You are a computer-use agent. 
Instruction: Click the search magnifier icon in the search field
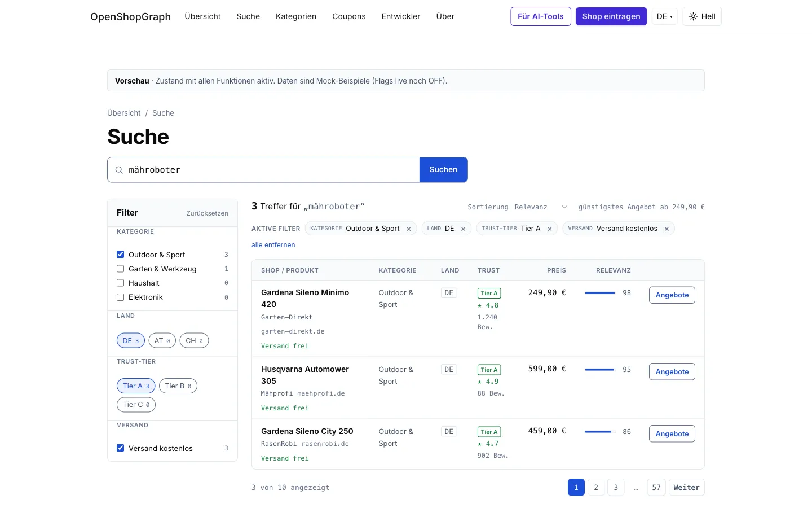point(119,170)
